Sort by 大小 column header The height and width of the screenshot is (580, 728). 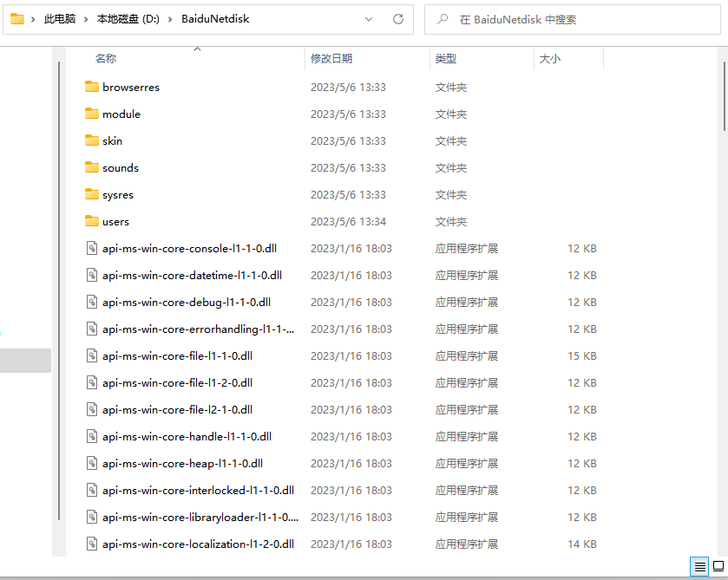[550, 58]
